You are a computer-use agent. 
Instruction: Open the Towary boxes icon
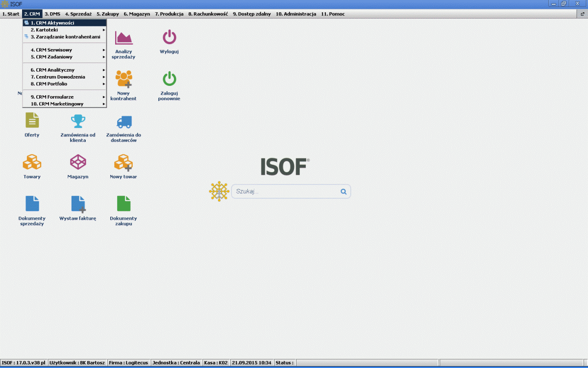[x=32, y=162]
